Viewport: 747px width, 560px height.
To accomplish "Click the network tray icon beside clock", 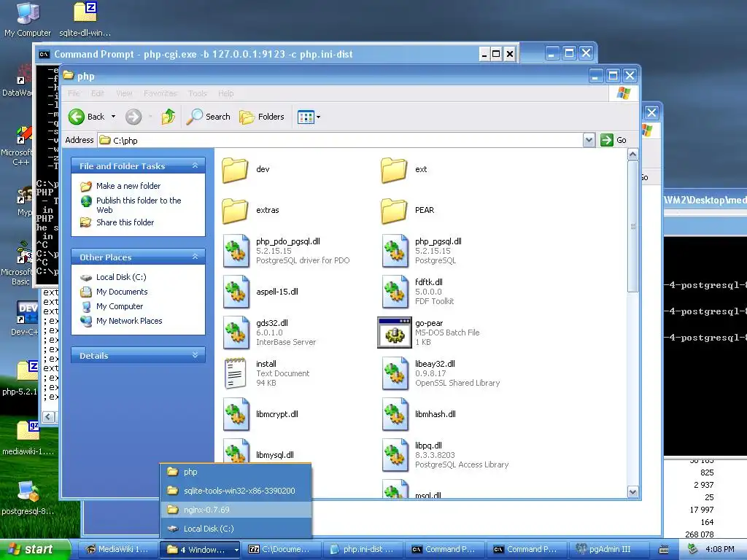I will tap(692, 549).
